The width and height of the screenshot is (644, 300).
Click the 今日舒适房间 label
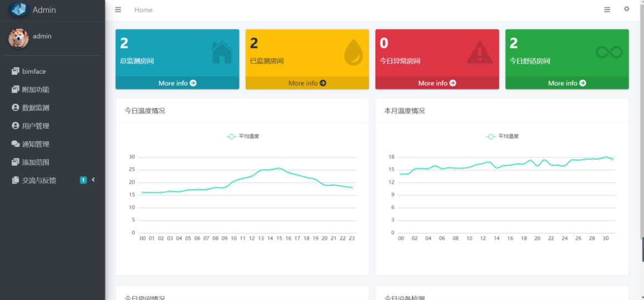pos(530,61)
